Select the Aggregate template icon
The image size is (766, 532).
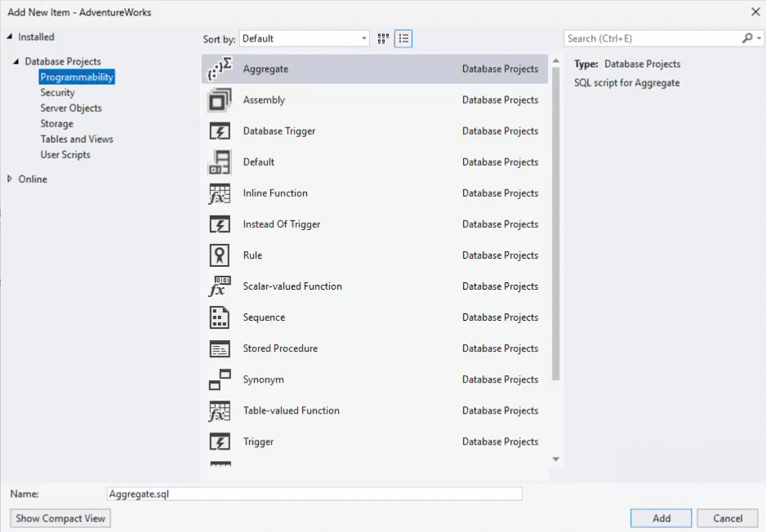(219, 69)
